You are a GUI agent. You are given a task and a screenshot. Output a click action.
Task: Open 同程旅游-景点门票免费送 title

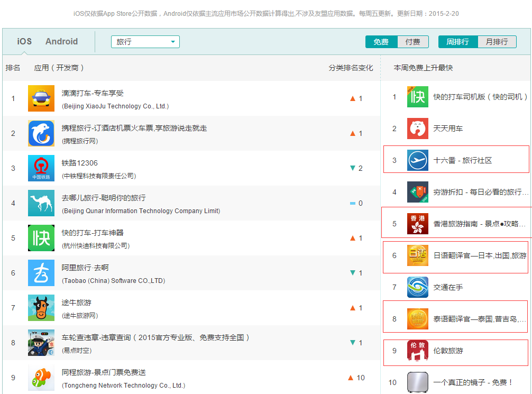point(104,372)
